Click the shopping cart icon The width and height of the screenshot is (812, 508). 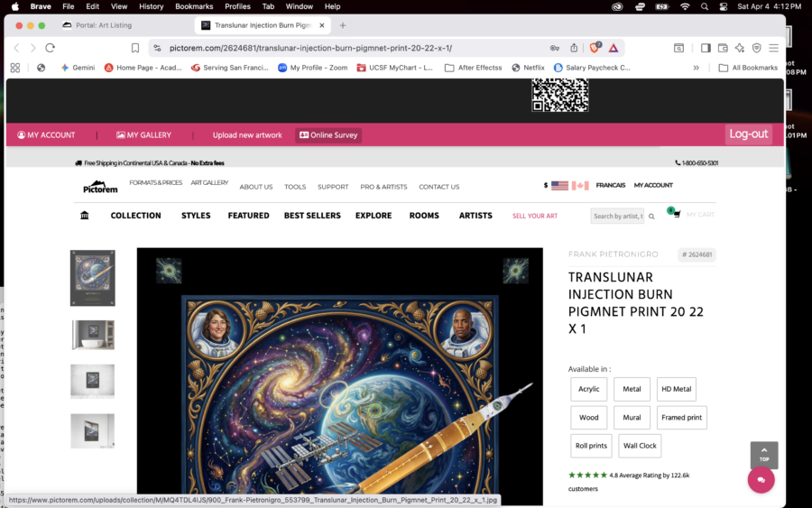[x=675, y=215]
